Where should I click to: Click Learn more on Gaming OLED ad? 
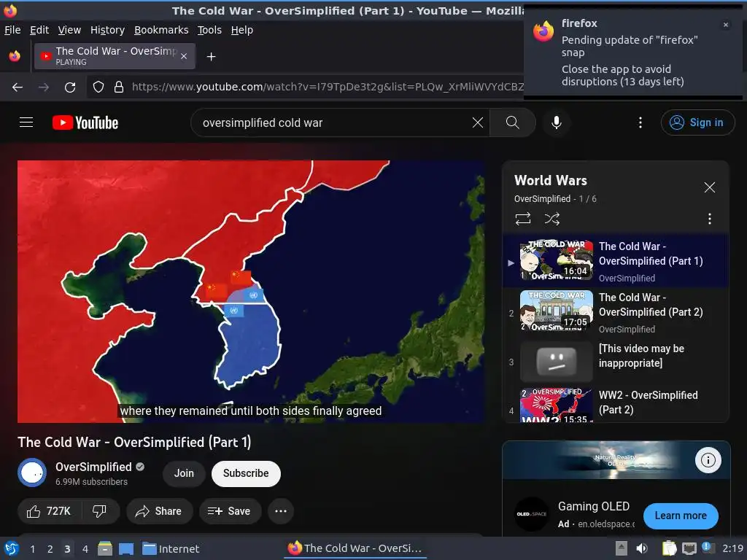(681, 516)
